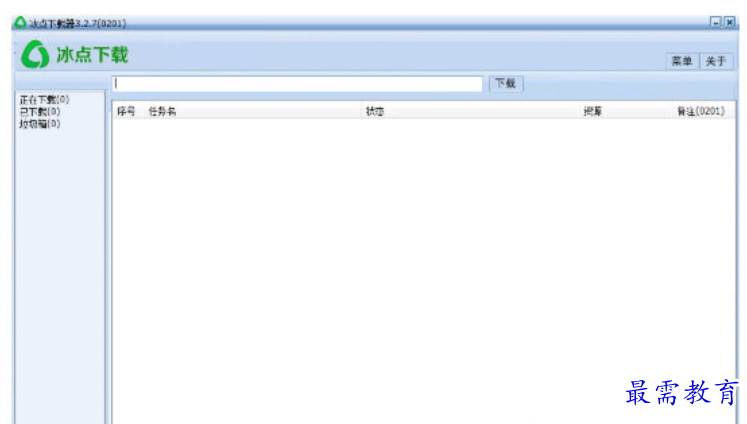The height and width of the screenshot is (424, 747).
Task: Select 已下载(0) in sidebar
Action: point(40,111)
